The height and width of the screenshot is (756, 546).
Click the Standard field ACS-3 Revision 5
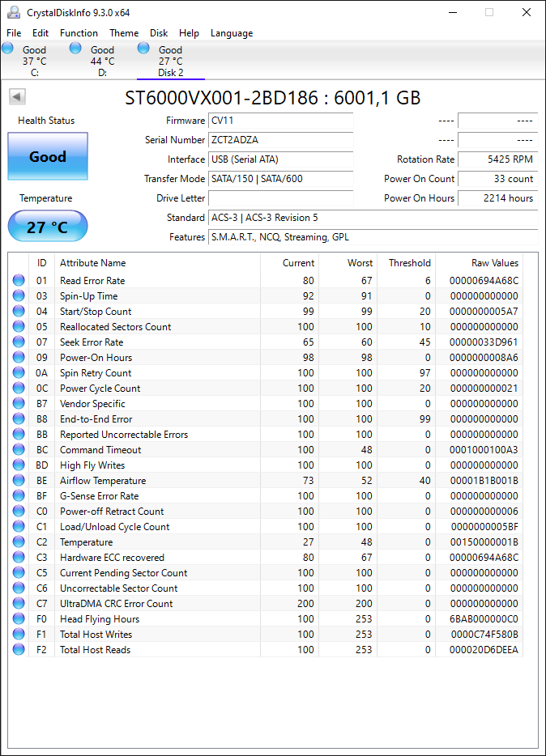pos(373,218)
